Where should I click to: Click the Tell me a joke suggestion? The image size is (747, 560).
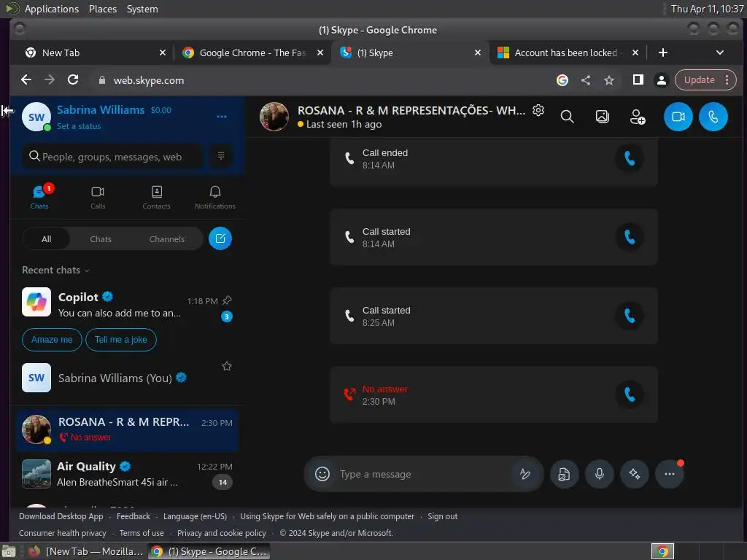[x=121, y=340]
